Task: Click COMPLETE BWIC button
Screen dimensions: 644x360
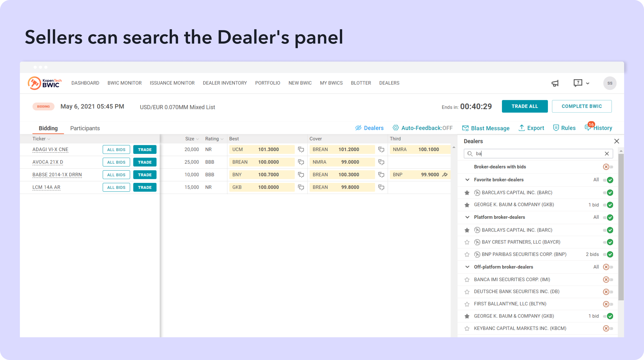Action: point(582,106)
